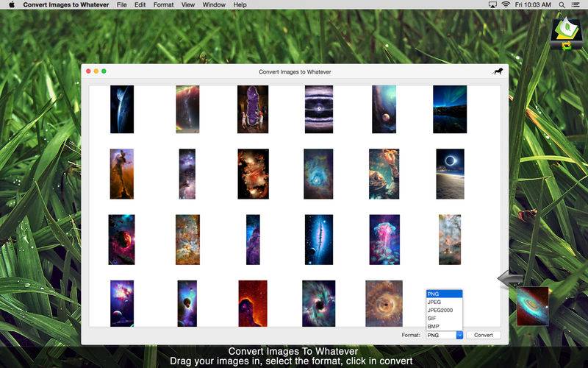
Task: Click the AirPlay display icon
Action: 492,5
